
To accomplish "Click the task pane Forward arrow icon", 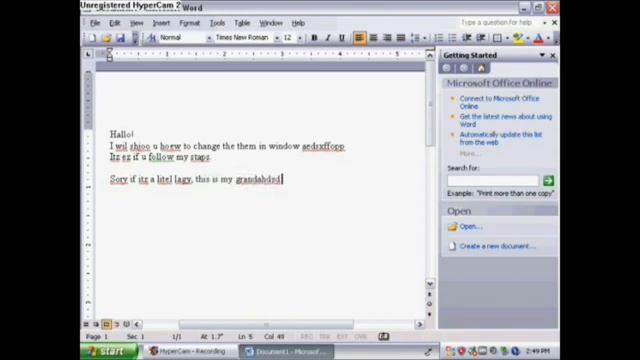I will coord(464,68).
